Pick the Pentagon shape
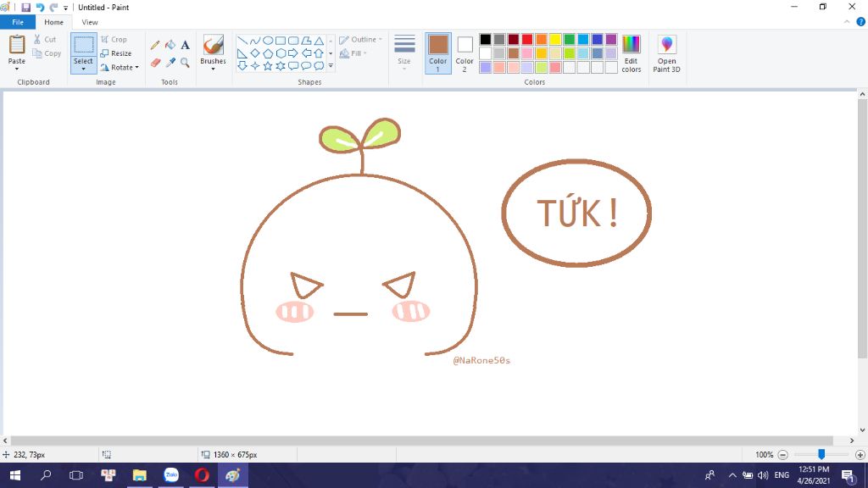Image resolution: width=868 pixels, height=488 pixels. tap(268, 53)
